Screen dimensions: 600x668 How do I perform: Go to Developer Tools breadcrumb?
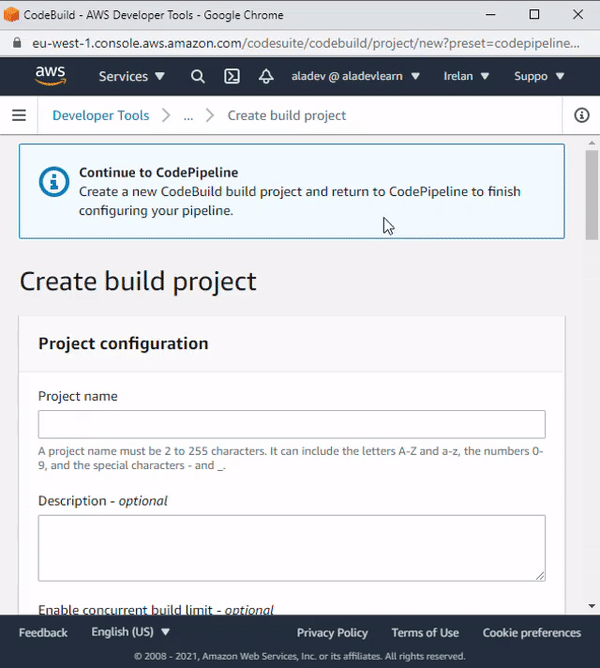pyautogui.click(x=101, y=115)
